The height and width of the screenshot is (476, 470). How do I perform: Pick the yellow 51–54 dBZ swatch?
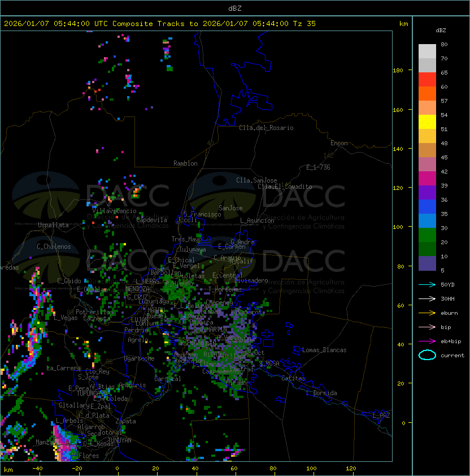[427, 122]
